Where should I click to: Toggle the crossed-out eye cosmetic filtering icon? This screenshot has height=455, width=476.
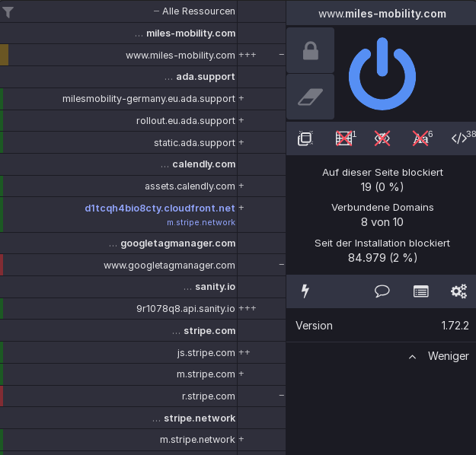382,138
